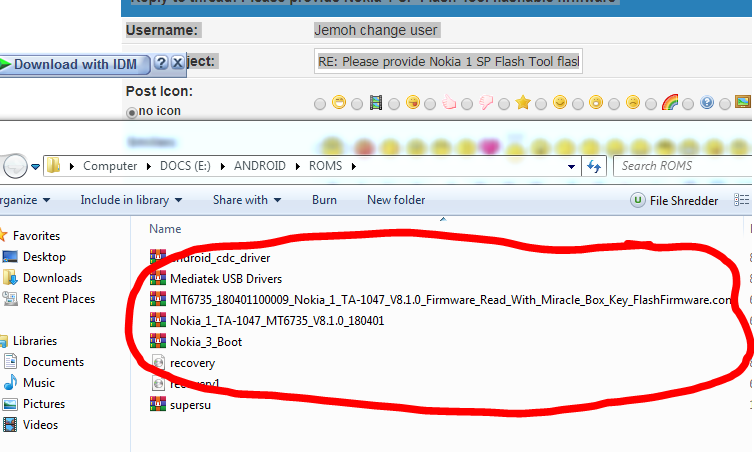The height and width of the screenshot is (452, 754).
Task: Open the Documents library
Action: (53, 362)
